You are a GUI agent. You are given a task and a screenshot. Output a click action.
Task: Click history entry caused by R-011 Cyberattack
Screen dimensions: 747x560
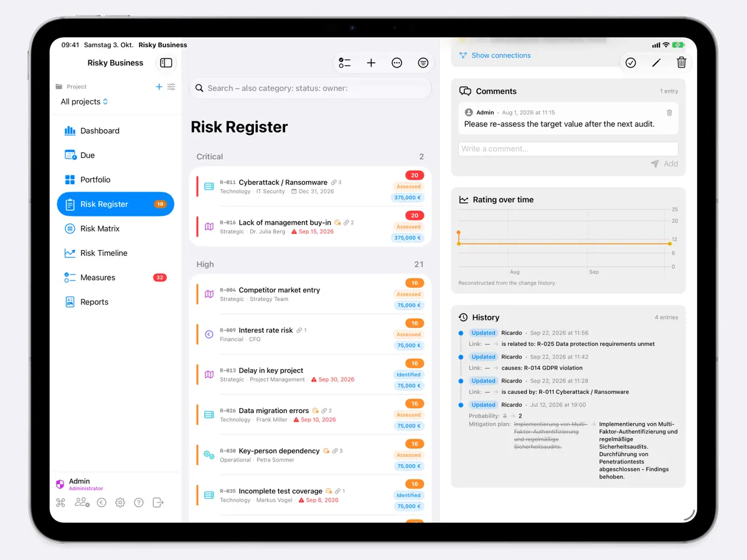click(x=565, y=392)
